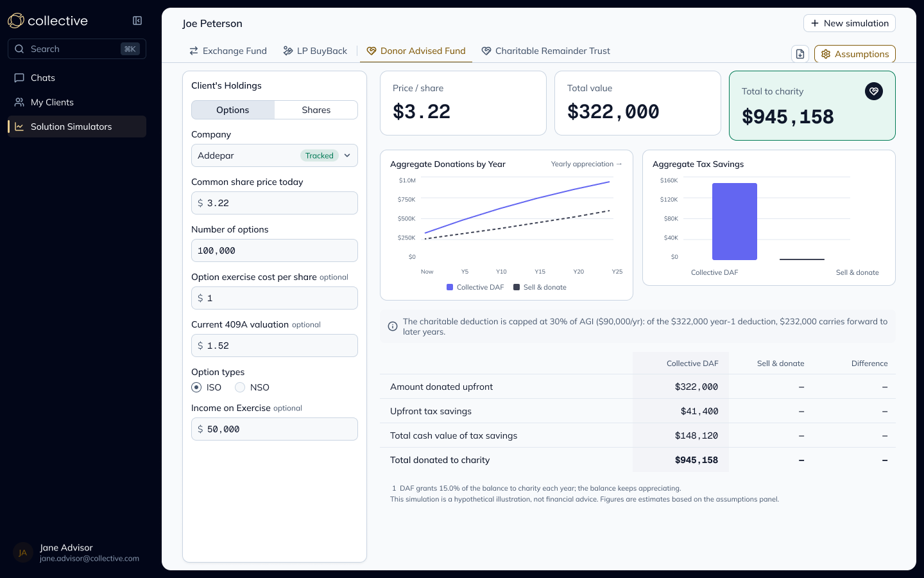Screen dimensions: 924x578
Task: Click the export document icon
Action: 800,54
